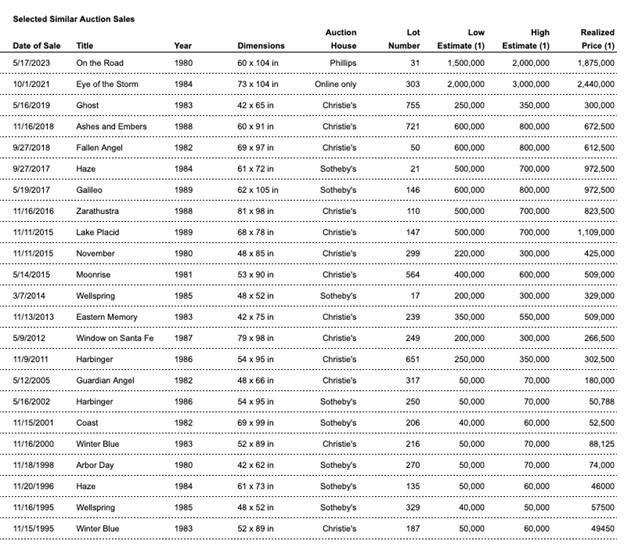Click the "Title" column header
This screenshot has width=624, height=544.
tap(85, 46)
